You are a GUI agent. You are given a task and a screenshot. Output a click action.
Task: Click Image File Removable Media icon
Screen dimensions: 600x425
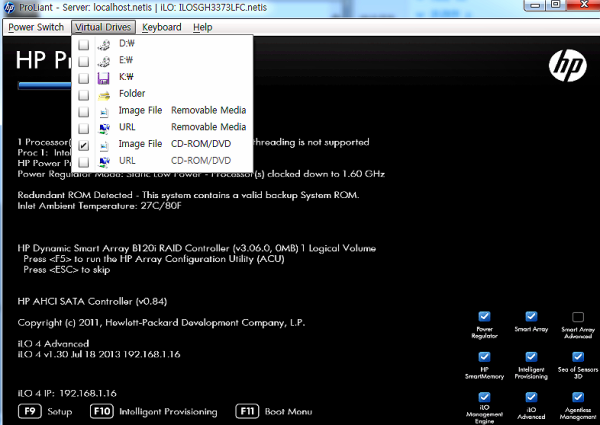(x=104, y=112)
